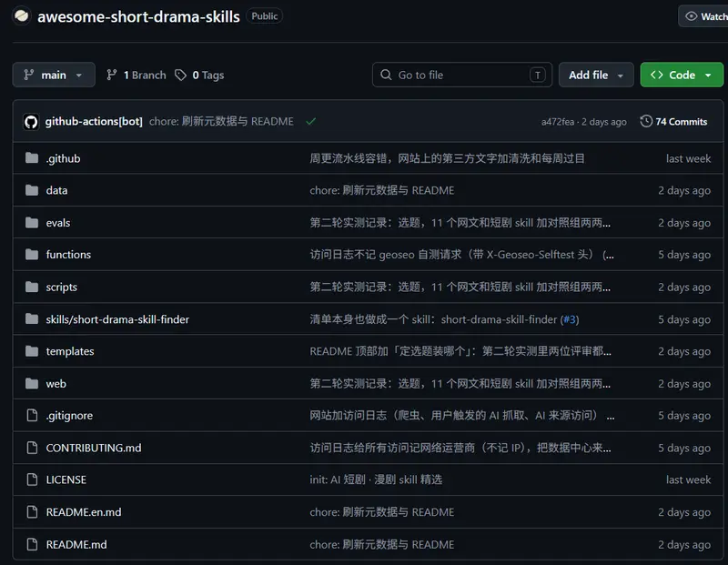Click the CONTRIBUTING.md commit message 访问日志给所有访问
Image resolution: width=728 pixels, height=565 pixels.
(x=460, y=448)
